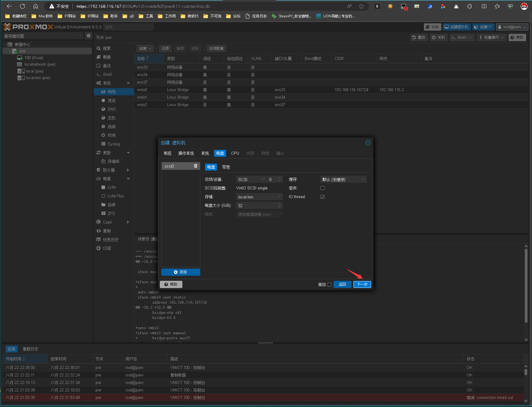Open the DNS settings page
The height and width of the screenshot is (407, 532).
tap(111, 109)
